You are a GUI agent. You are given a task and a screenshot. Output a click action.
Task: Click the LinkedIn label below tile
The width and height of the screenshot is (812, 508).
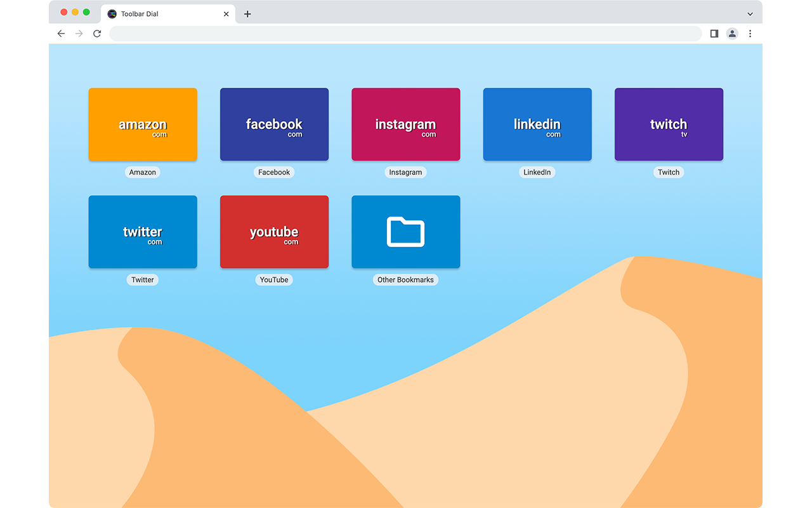tap(537, 172)
